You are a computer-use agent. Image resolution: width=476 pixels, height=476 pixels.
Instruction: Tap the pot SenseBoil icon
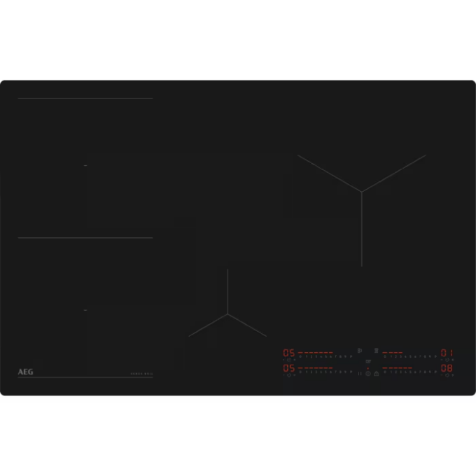click(x=368, y=362)
